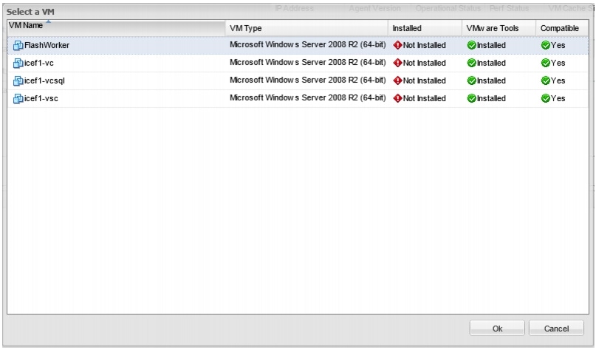Sort by the Compatible column header
Viewport: 596px width, 364px height.
coord(562,28)
